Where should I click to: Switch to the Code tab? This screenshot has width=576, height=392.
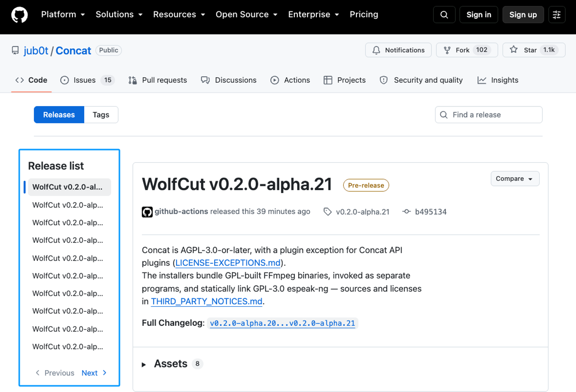click(31, 80)
